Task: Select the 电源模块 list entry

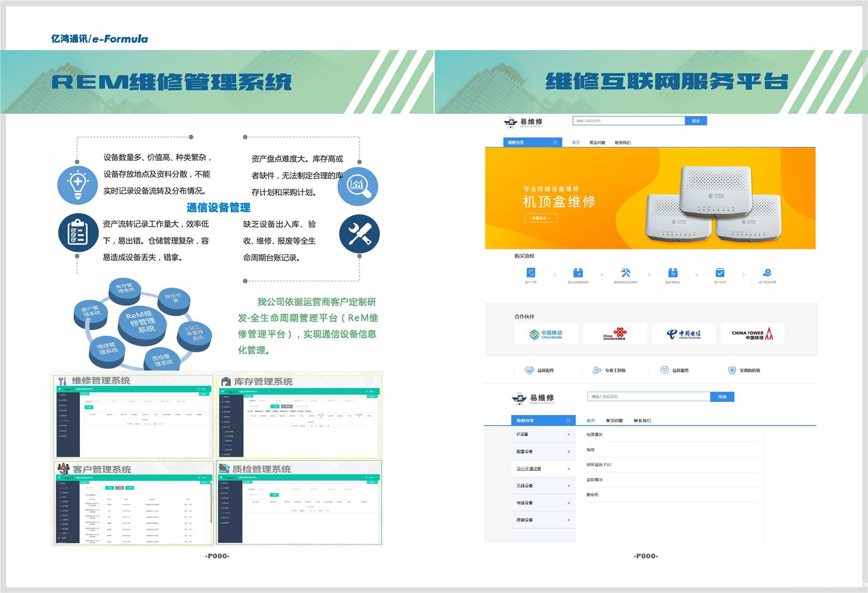Action: (x=594, y=434)
